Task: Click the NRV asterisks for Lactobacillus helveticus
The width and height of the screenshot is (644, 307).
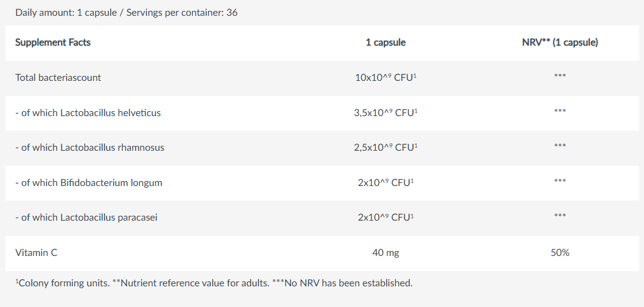Action: pos(560,112)
